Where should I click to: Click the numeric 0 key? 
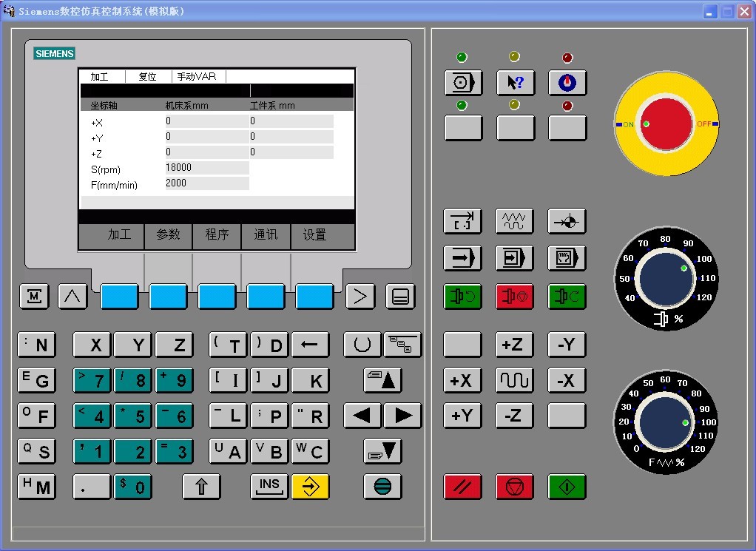tap(133, 487)
